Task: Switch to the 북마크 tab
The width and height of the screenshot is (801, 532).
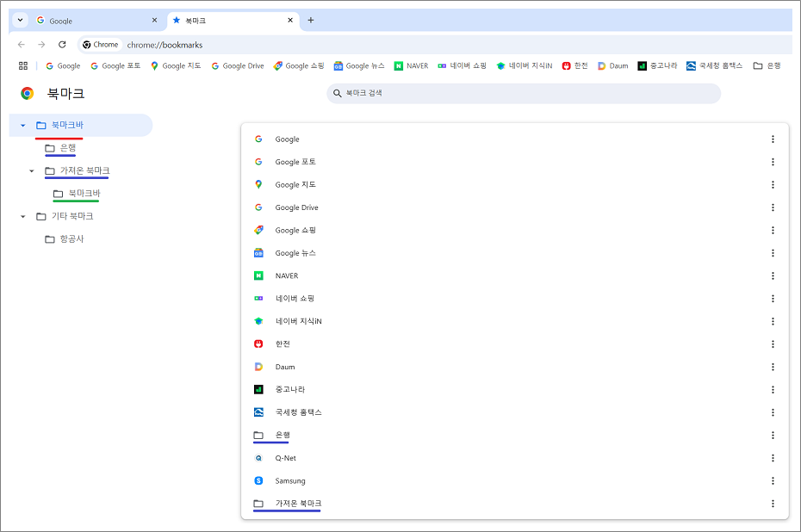Action: [x=233, y=21]
